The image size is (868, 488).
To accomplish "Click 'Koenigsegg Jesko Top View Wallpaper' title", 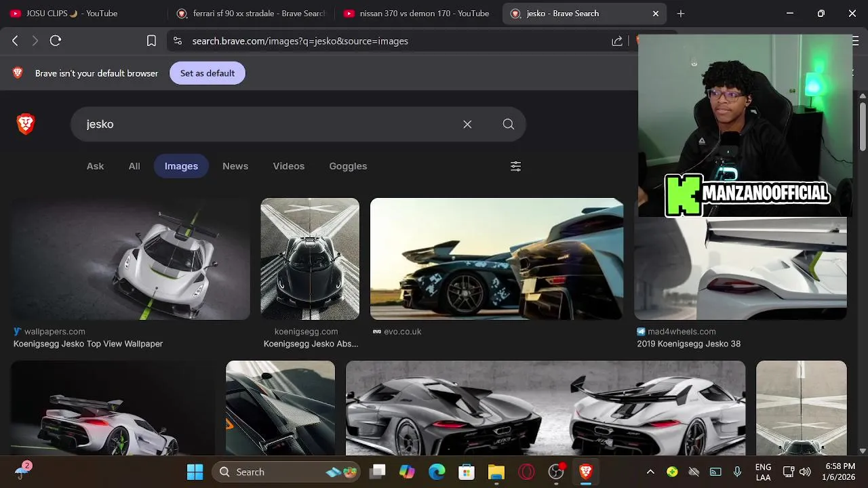I will (88, 344).
